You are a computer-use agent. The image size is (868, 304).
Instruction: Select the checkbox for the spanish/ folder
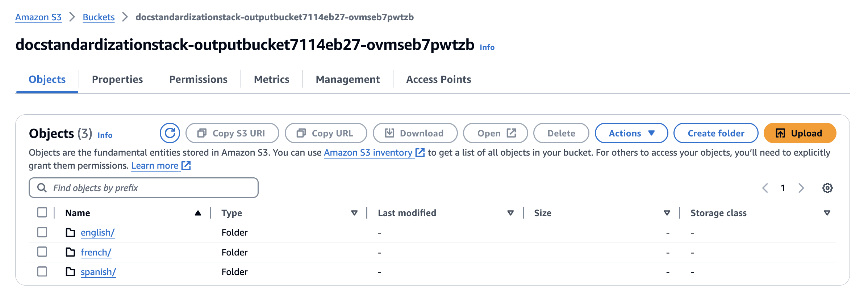tap(42, 271)
